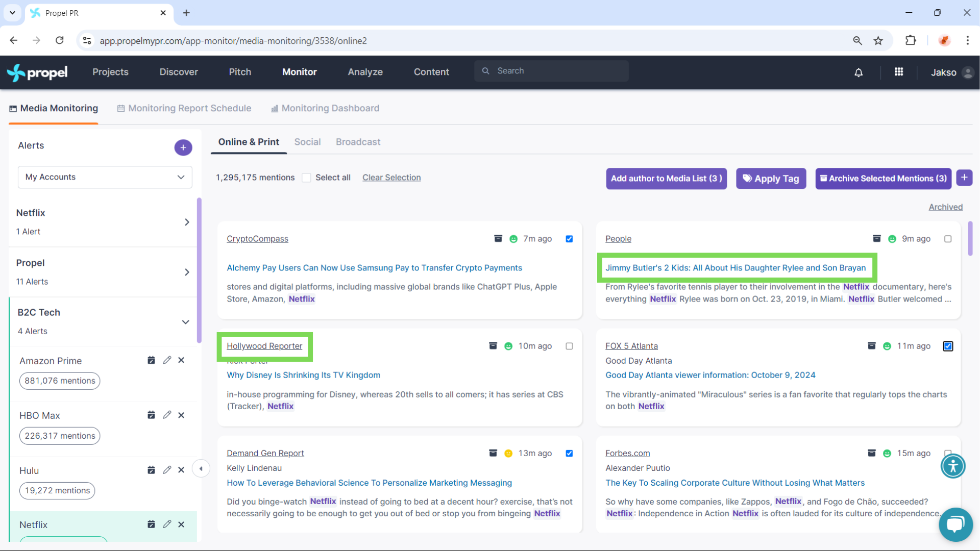The image size is (980, 551).
Task: Delete the Hulu alert
Action: (181, 470)
